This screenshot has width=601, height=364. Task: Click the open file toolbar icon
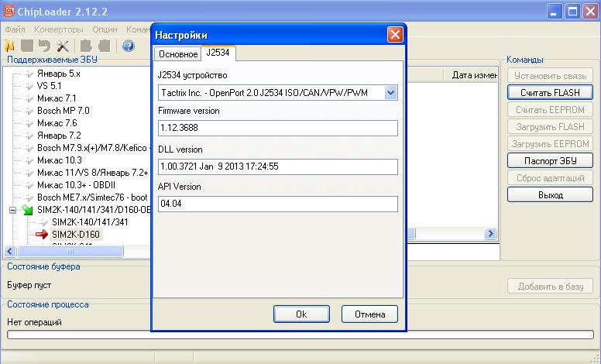pyautogui.click(x=10, y=46)
